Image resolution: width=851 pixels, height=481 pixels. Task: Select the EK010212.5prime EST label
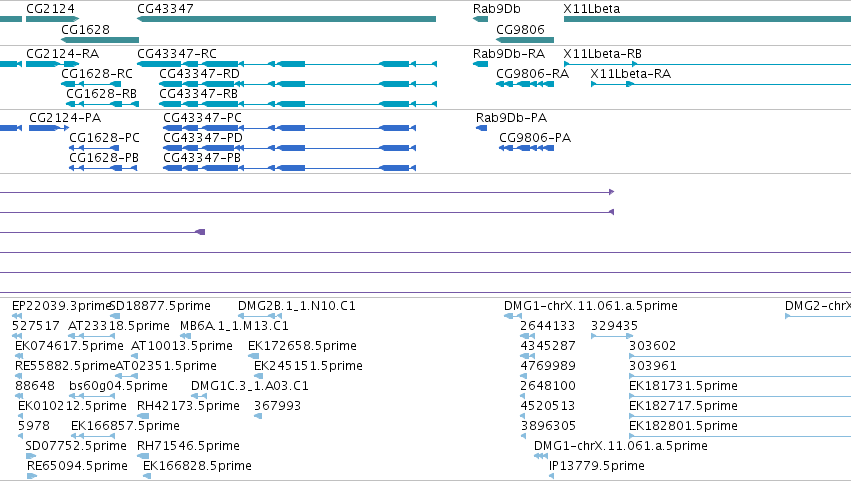[x=72, y=406]
